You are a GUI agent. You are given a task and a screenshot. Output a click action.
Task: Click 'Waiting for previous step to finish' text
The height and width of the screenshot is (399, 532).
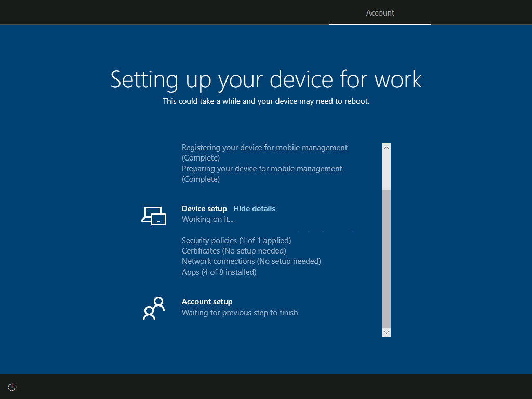[x=240, y=313]
